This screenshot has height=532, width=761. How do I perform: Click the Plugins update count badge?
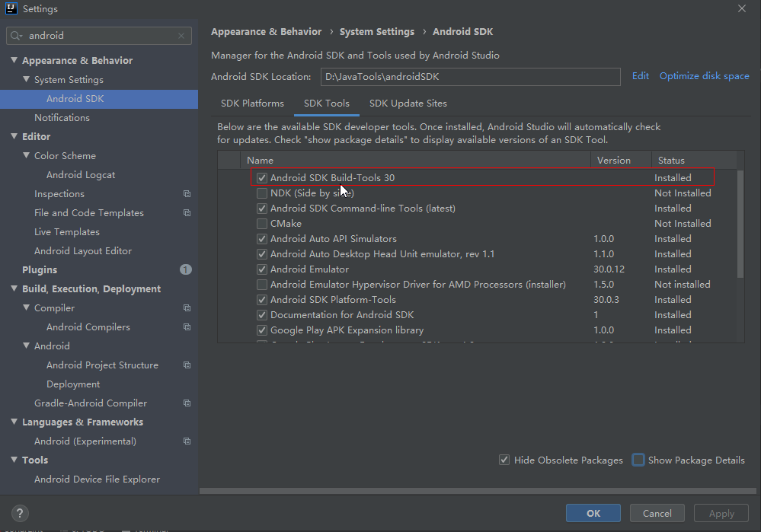click(185, 269)
